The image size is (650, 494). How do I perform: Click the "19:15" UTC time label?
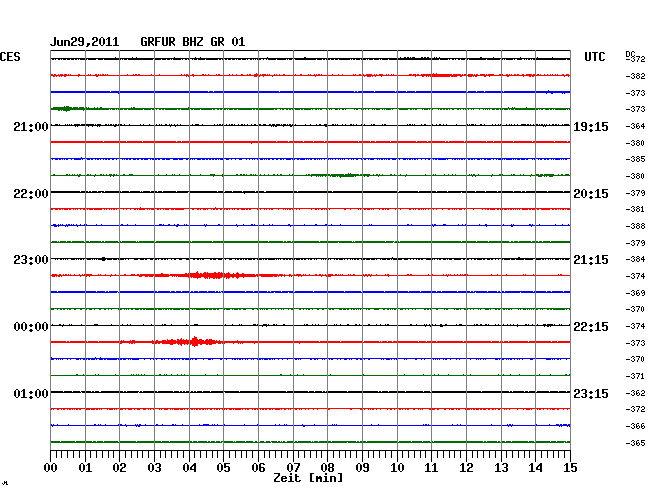(591, 127)
